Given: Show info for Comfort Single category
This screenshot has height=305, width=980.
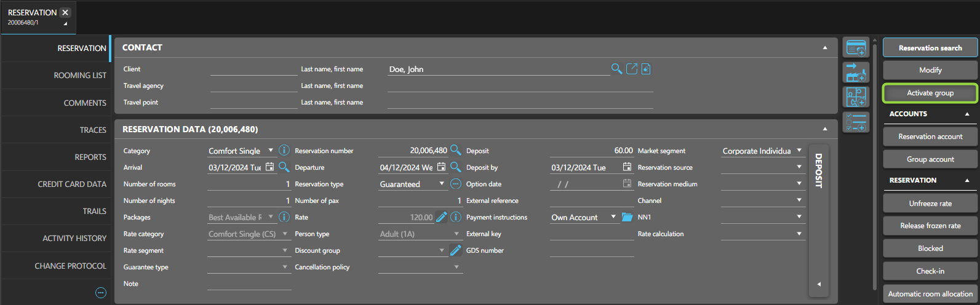Looking at the screenshot, I should coord(284,151).
